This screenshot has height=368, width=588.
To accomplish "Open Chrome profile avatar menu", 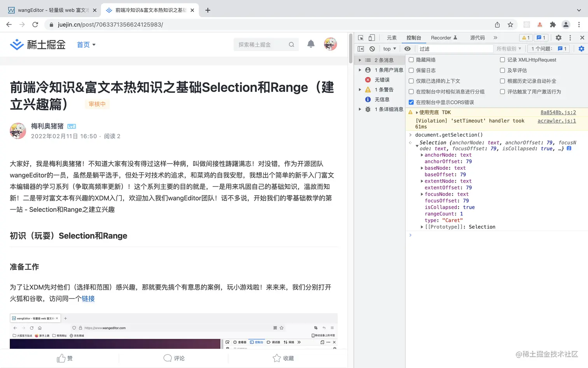I will (x=566, y=25).
